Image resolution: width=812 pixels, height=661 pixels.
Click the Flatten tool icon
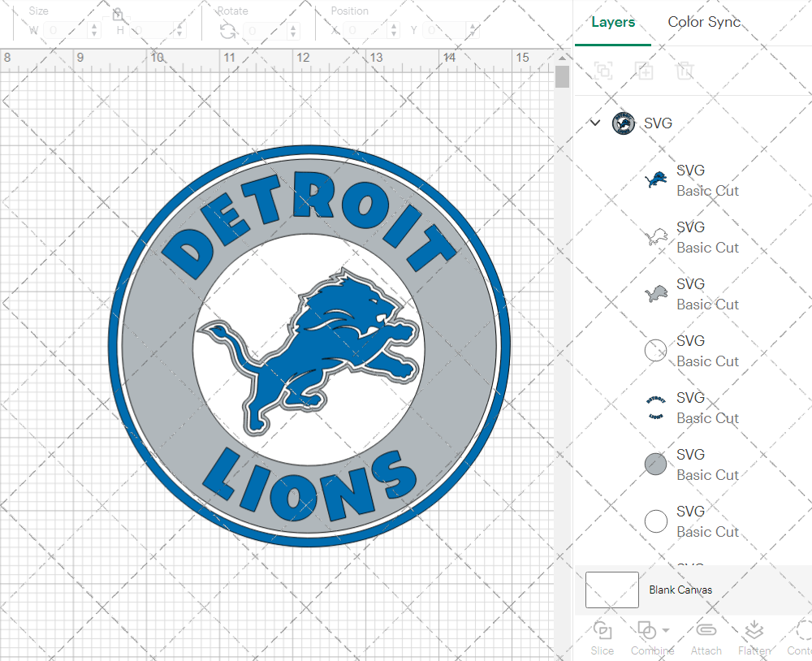(x=753, y=630)
